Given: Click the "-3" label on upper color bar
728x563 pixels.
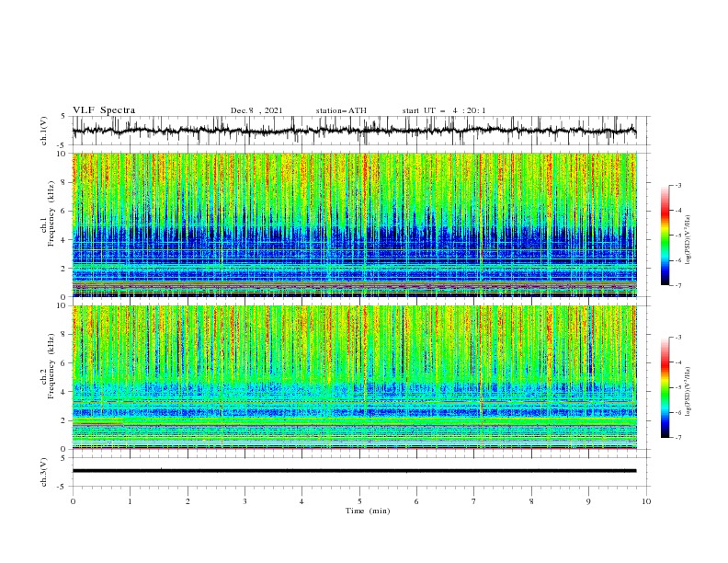Looking at the screenshot, I should 678,185.
